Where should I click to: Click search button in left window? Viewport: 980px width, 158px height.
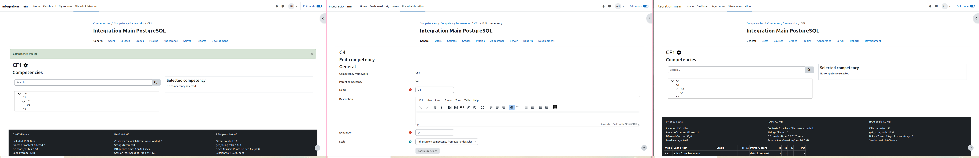156,82
